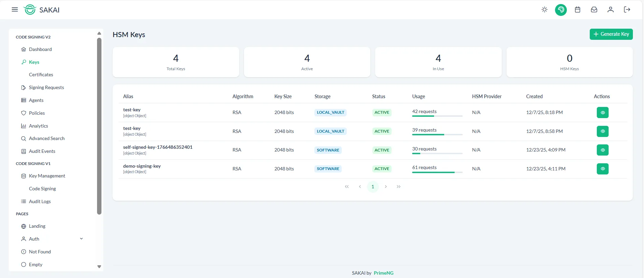Screen dimensions: 644x278
Task: Open the user profile icon
Action: pos(610,10)
